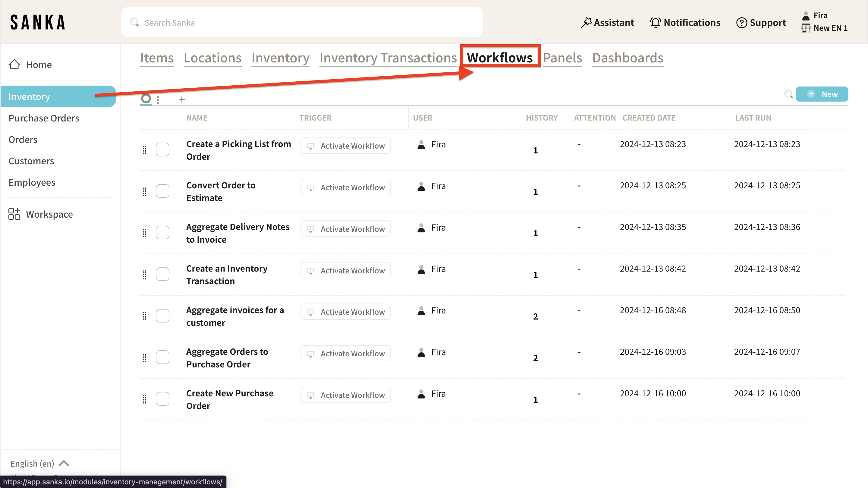This screenshot has height=488, width=868.
Task: Open Purchase Orders in the sidebar
Action: click(44, 118)
